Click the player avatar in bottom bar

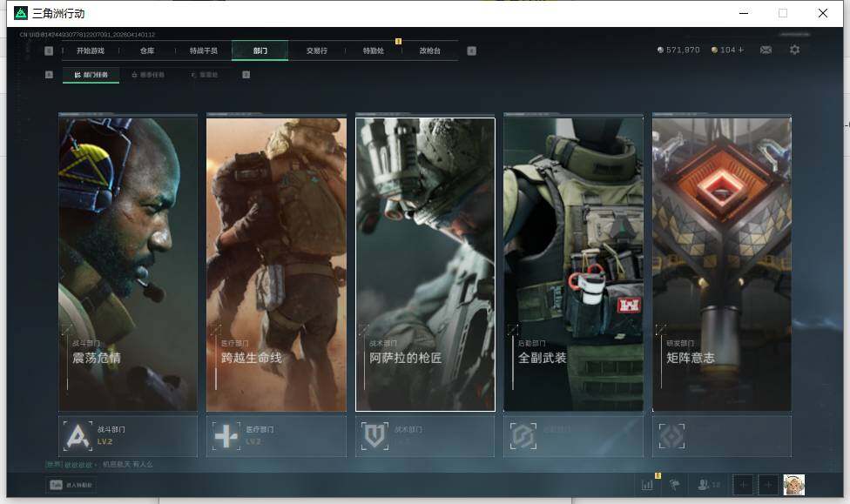793,485
